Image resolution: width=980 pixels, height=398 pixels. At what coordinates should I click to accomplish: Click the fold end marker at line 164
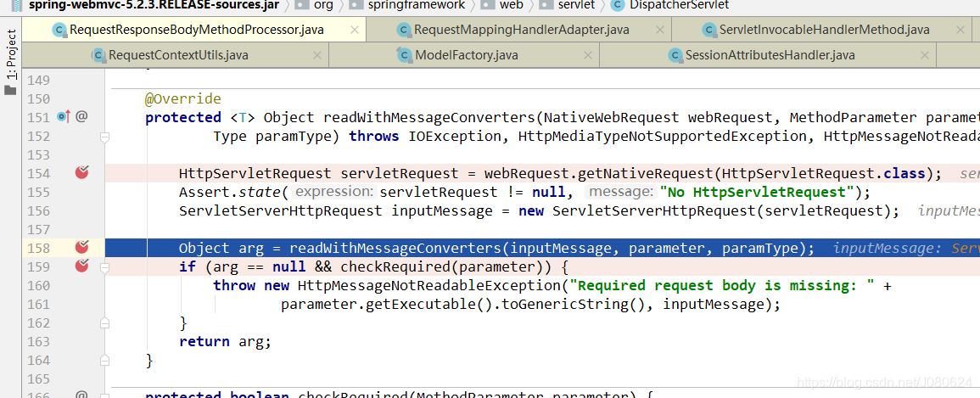[x=105, y=361]
